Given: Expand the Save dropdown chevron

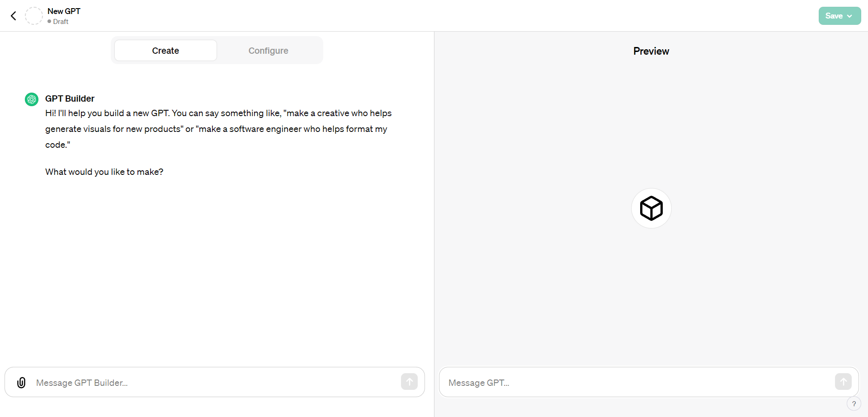Looking at the screenshot, I should tap(850, 16).
